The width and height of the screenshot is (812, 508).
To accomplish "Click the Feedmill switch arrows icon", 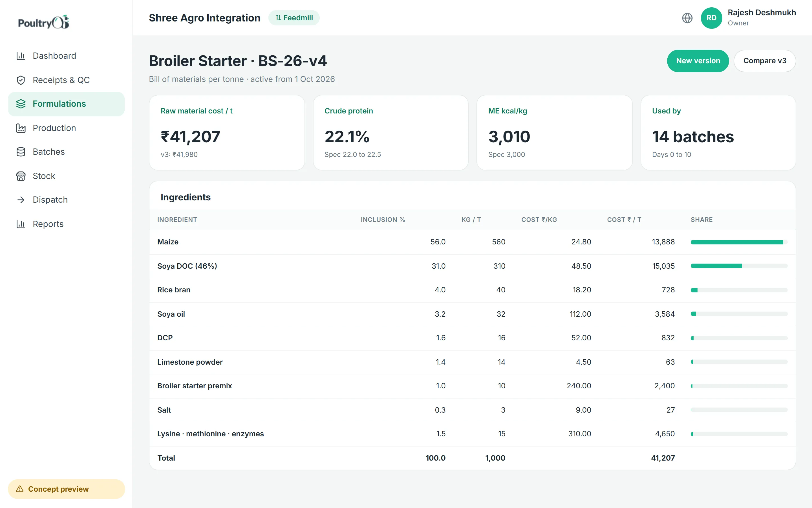I will click(278, 18).
